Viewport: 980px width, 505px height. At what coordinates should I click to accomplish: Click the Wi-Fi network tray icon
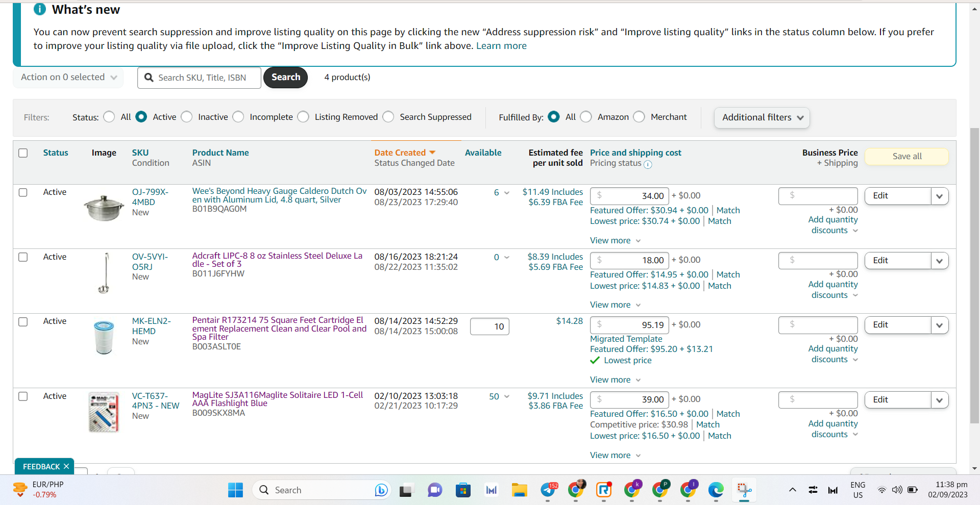tap(881, 490)
